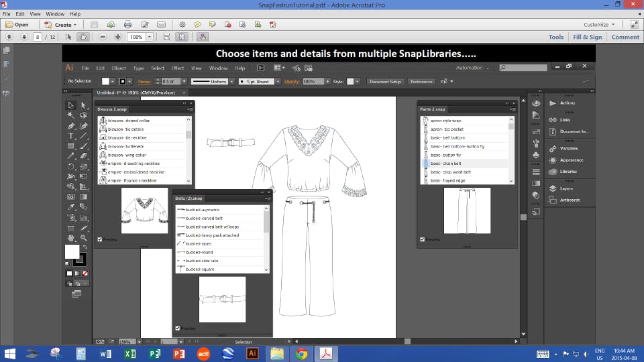This screenshot has width=644, height=362.
Task: Click the white fill color swatch
Action: click(x=72, y=251)
